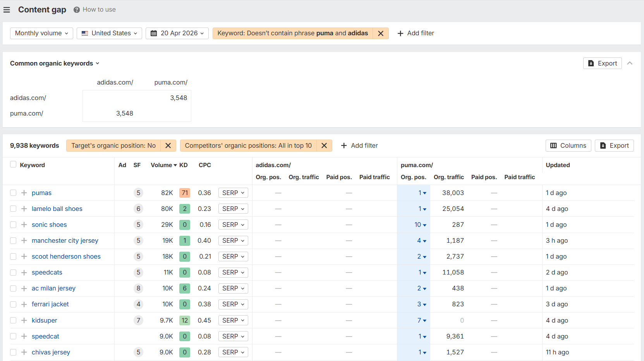This screenshot has width=644, height=361.
Task: Select all keywords with header checkbox
Action: (13, 164)
